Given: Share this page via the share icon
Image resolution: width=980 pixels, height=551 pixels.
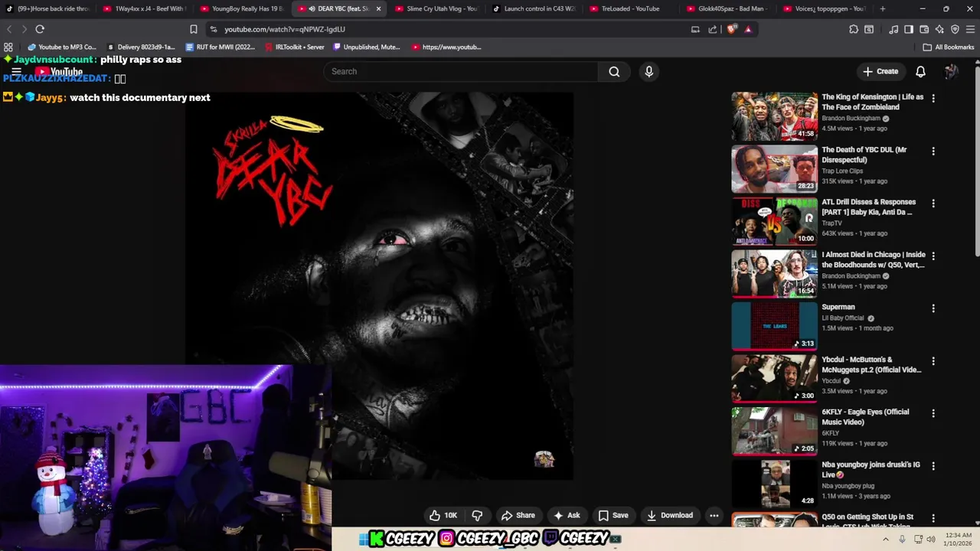Looking at the screenshot, I should coord(713,29).
